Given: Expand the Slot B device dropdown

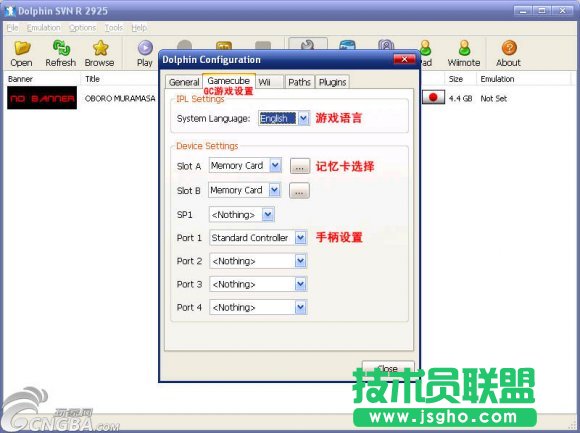Looking at the screenshot, I should (274, 190).
